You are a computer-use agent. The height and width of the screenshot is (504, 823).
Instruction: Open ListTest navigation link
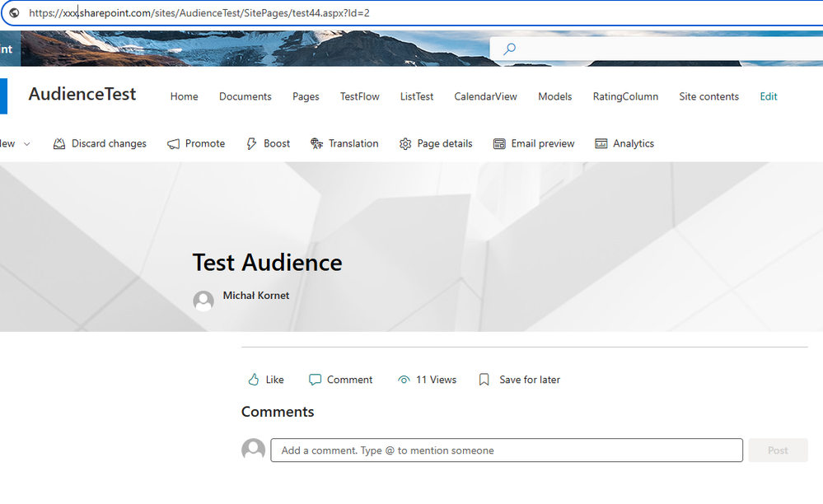click(417, 96)
